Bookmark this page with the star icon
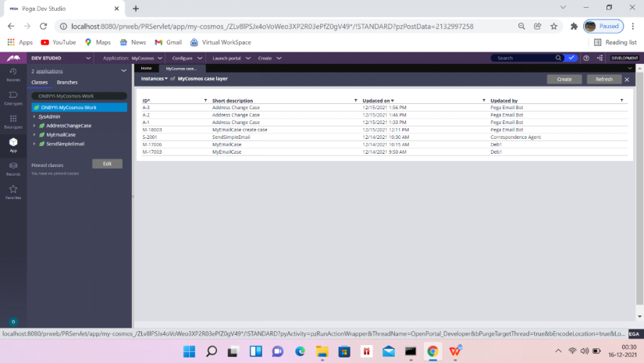644x363 pixels. point(553,27)
